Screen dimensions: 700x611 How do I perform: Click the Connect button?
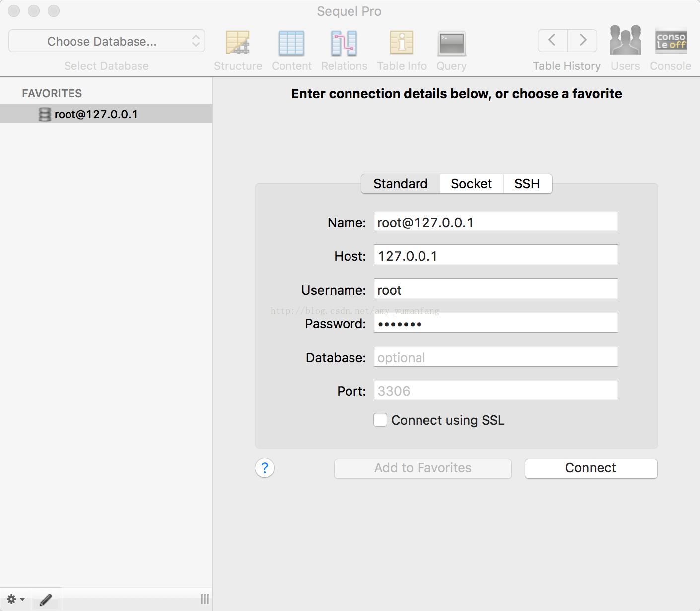[591, 468]
